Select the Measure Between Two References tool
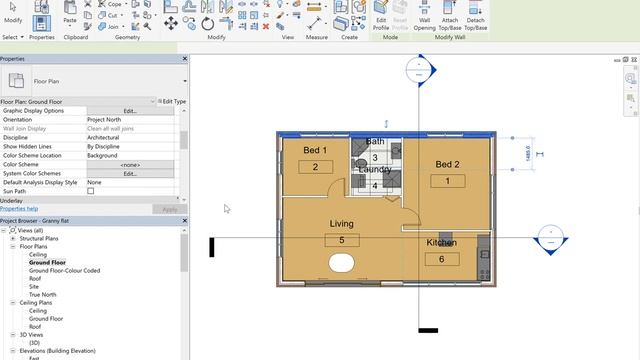This screenshot has width=640, height=360. (314, 7)
